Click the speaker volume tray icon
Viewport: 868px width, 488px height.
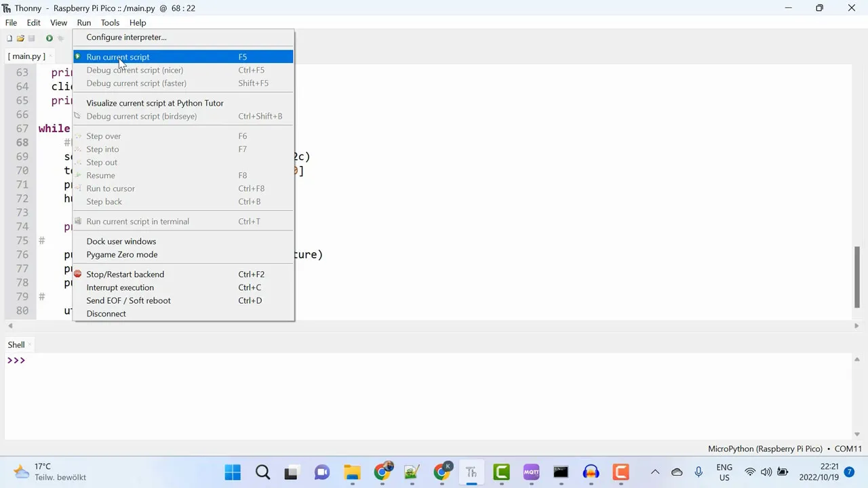pos(766,472)
